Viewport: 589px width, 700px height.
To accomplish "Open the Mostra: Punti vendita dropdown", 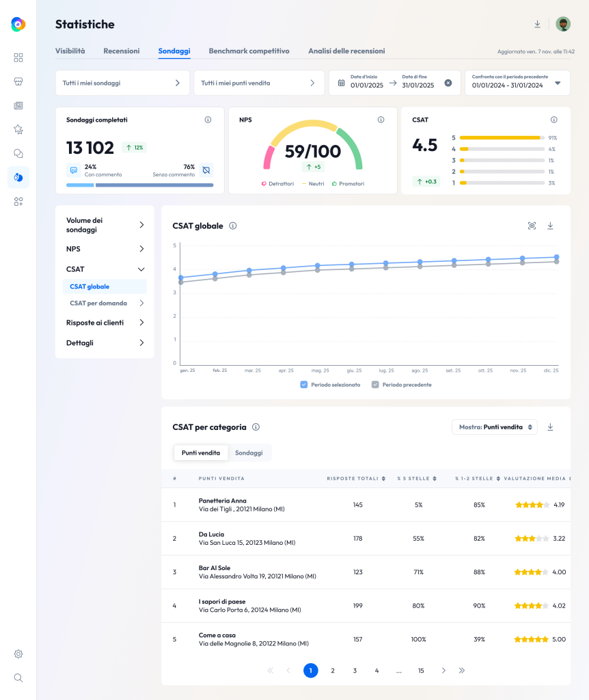I will click(494, 426).
